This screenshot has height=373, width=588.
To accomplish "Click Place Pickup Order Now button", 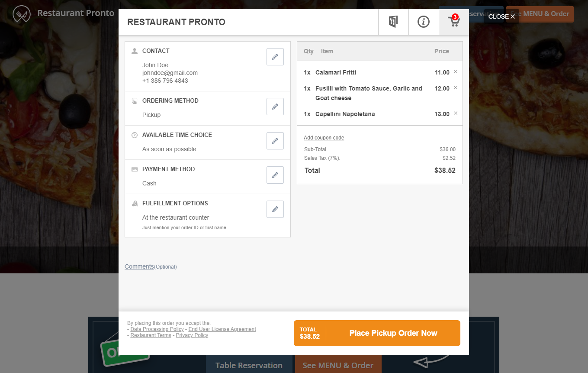I will pos(377,333).
